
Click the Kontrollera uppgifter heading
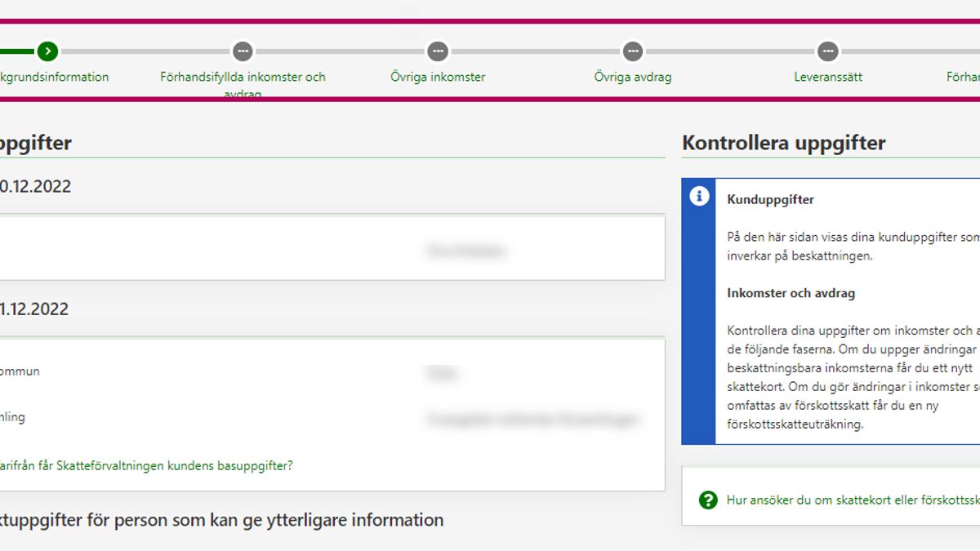click(783, 143)
